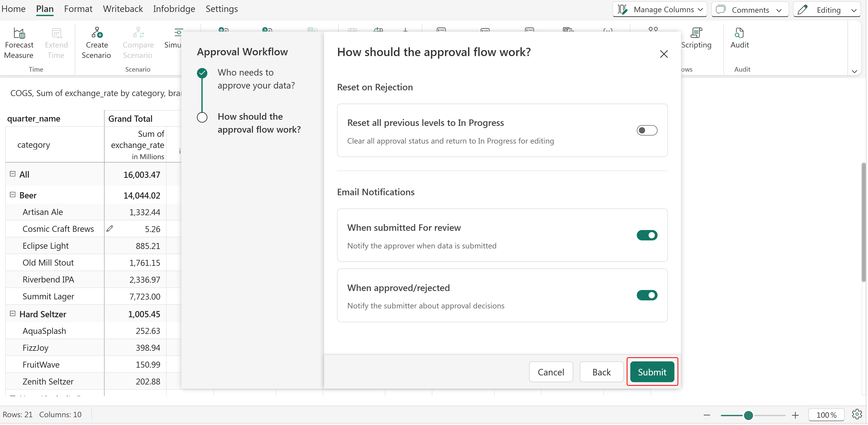Enable Reset all previous levels toggle
Viewport: 868px width, 425px height.
point(647,130)
